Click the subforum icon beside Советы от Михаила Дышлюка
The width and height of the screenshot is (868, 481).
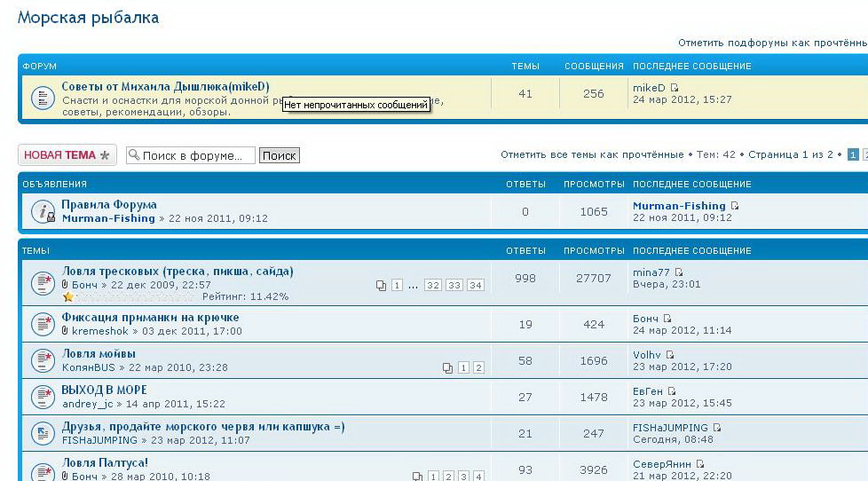coord(43,98)
